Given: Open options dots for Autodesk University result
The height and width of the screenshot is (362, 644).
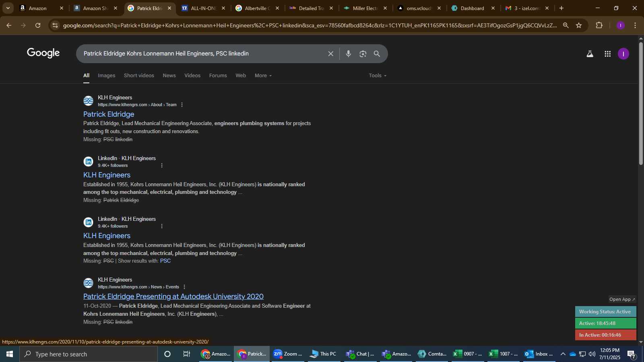Looking at the screenshot, I should coord(184,287).
